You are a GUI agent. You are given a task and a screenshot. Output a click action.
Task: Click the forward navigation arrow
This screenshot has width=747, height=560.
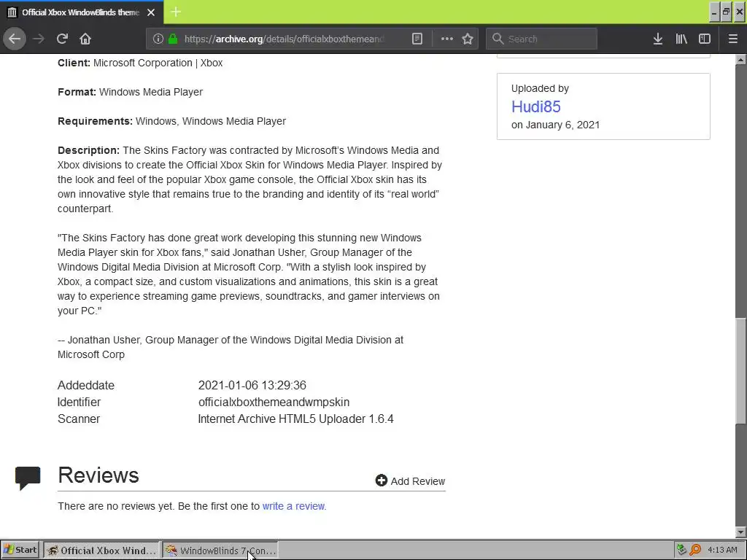pyautogui.click(x=39, y=39)
